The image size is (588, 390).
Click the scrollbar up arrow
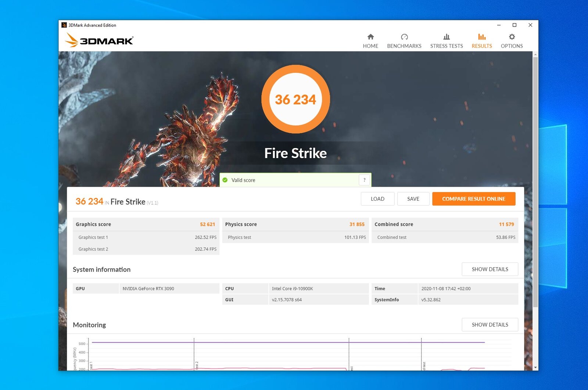(535, 54)
